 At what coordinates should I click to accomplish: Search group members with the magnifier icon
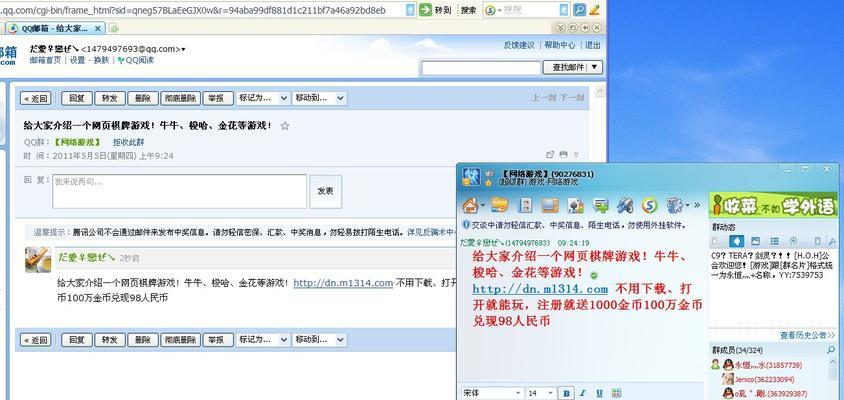[x=832, y=350]
